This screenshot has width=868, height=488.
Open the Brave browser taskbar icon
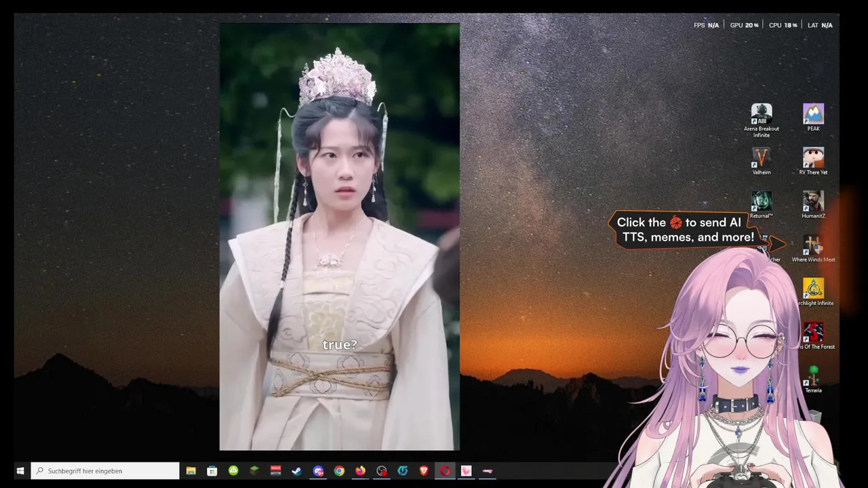(424, 470)
